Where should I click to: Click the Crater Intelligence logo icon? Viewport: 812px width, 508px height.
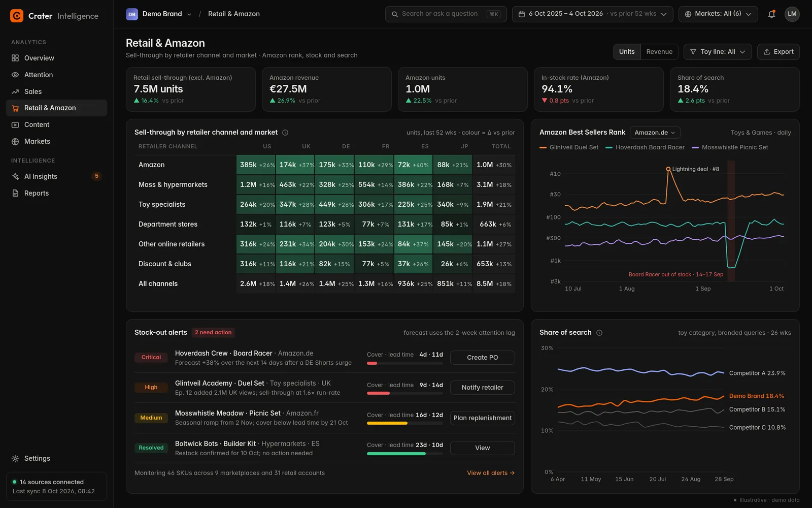coord(17,16)
